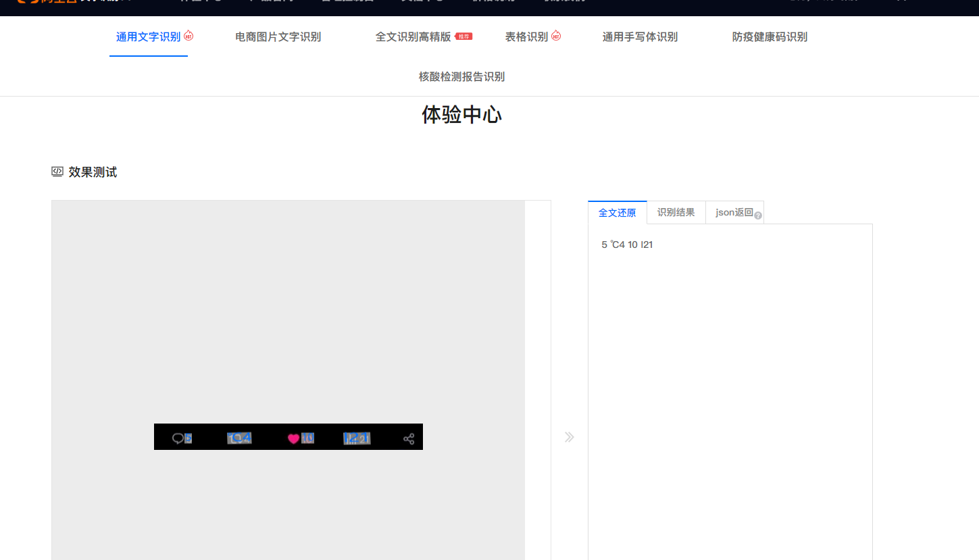Click help question icon beside json返回

[758, 216]
